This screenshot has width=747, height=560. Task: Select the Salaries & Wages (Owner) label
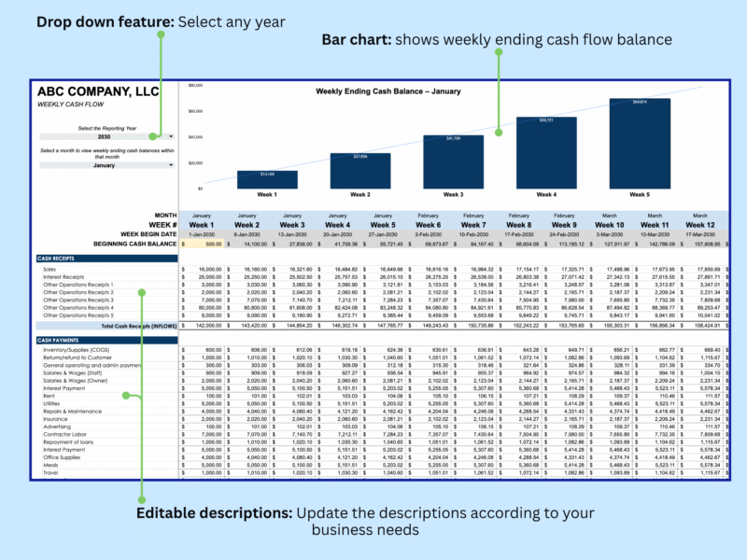click(x=75, y=381)
